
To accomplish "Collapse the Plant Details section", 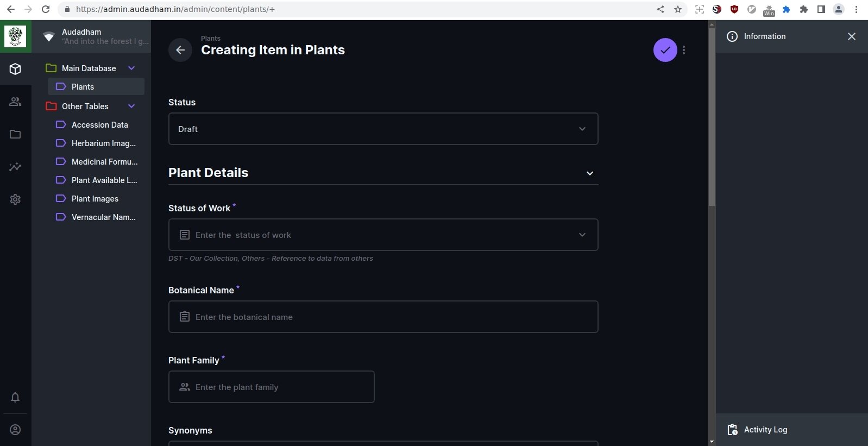I will point(590,173).
